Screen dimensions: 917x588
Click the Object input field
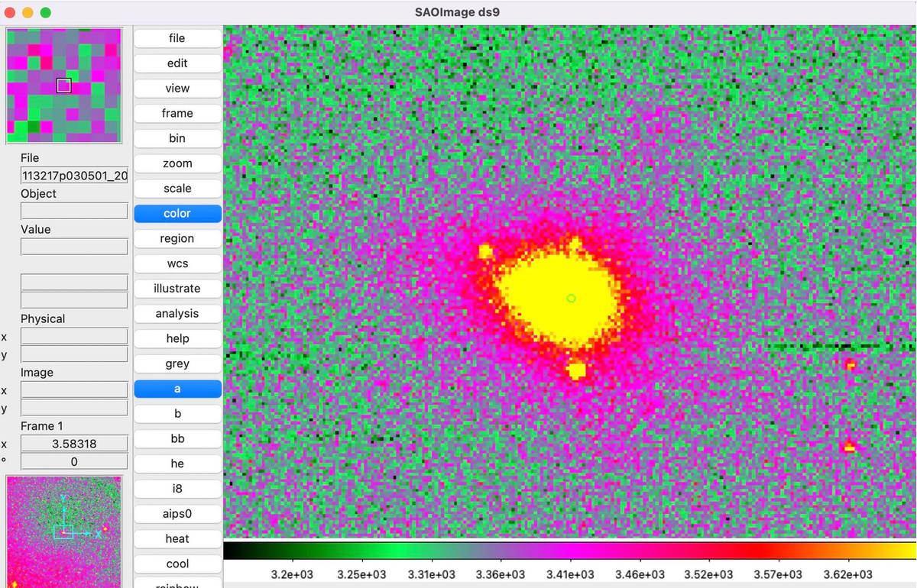click(74, 211)
